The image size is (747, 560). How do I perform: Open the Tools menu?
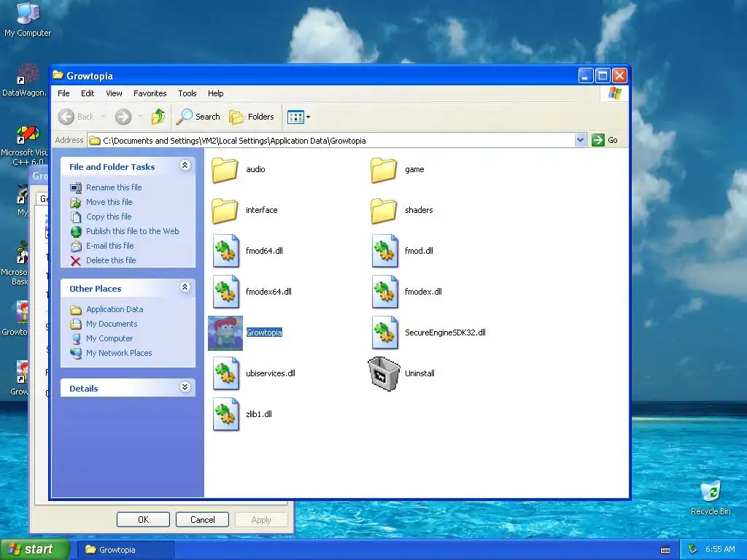(187, 93)
